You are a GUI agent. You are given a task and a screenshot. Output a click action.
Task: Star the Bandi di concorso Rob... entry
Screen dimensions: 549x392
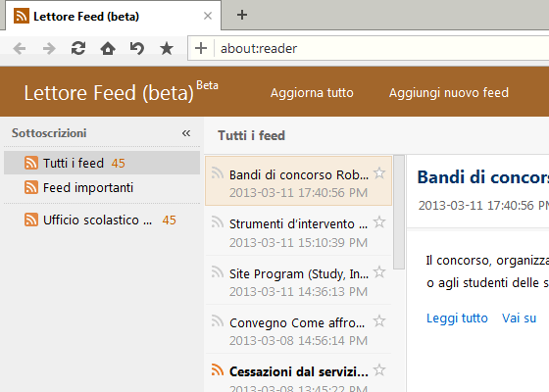pyautogui.click(x=379, y=173)
